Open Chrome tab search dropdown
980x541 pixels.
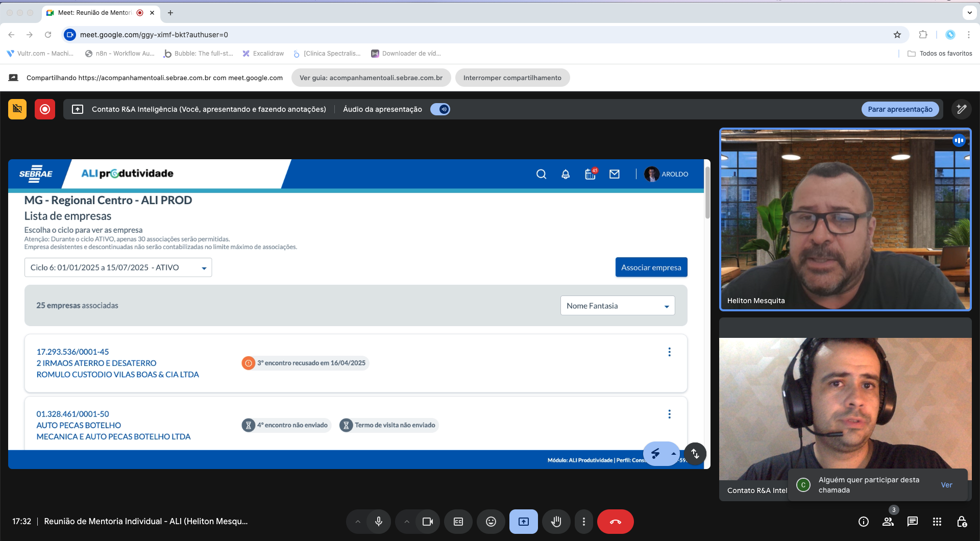[x=969, y=13]
